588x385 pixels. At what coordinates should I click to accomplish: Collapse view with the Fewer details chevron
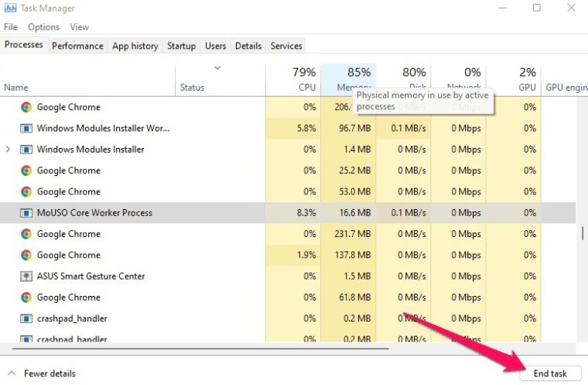[12, 373]
